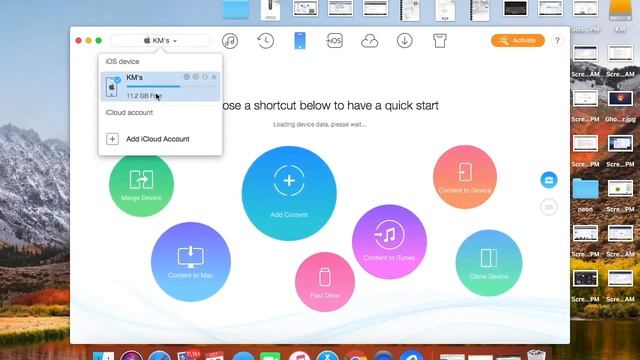Viewport: 640px width, 360px height.
Task: Select the Device Manager phone icon
Action: [x=300, y=41]
